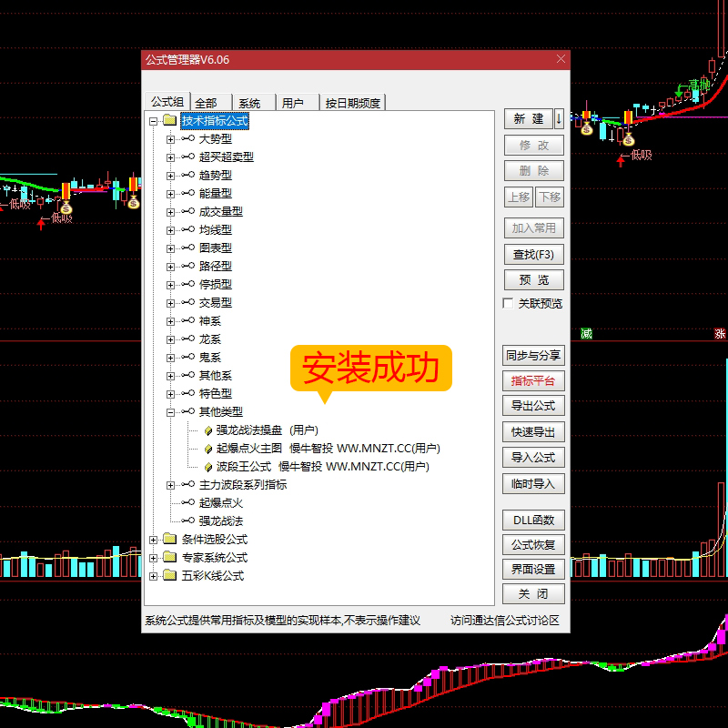The height and width of the screenshot is (728, 728).
Task: Click the 波段王公式 formula icon
Action: [x=208, y=467]
